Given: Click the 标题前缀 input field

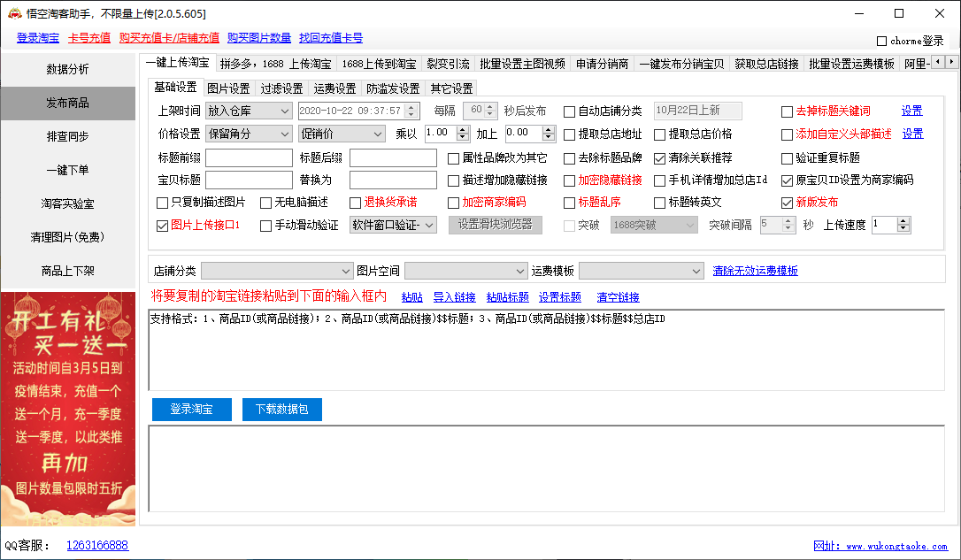Looking at the screenshot, I should coord(249,158).
